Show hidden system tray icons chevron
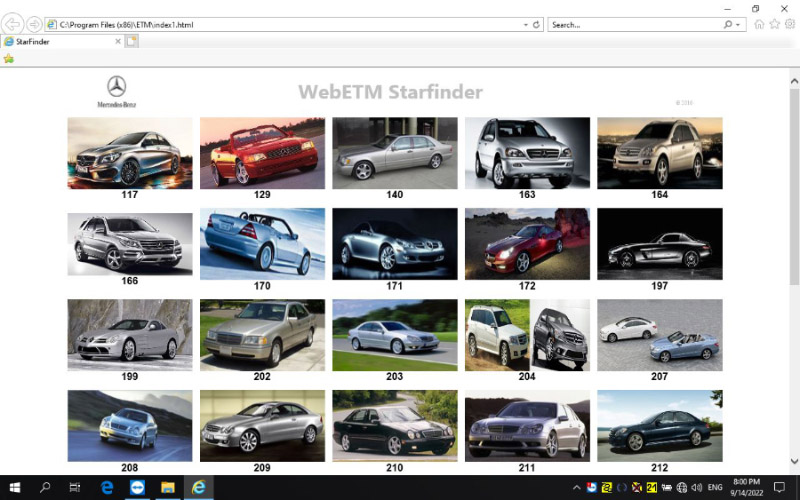This screenshot has height=500, width=800. click(x=577, y=488)
